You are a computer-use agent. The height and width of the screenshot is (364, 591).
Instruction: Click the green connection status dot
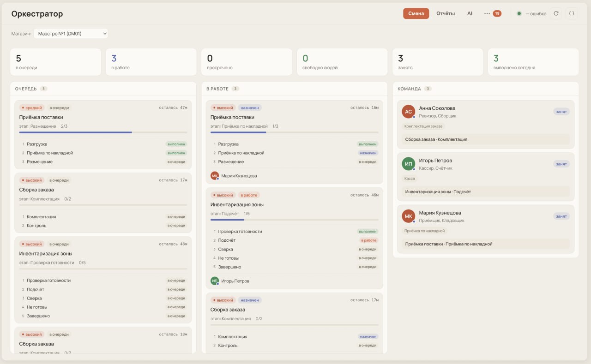[519, 13]
